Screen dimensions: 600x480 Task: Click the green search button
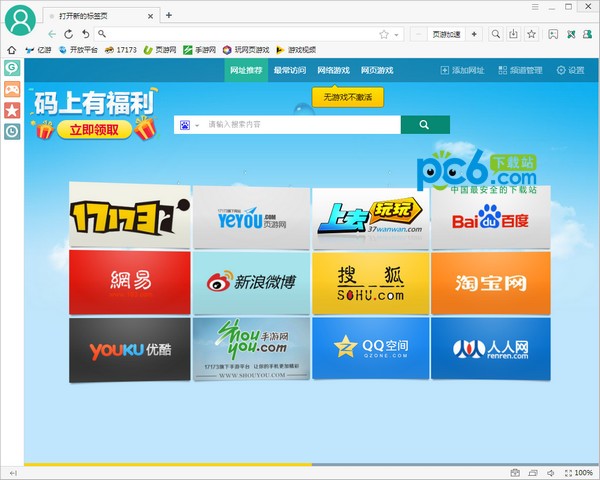point(425,125)
